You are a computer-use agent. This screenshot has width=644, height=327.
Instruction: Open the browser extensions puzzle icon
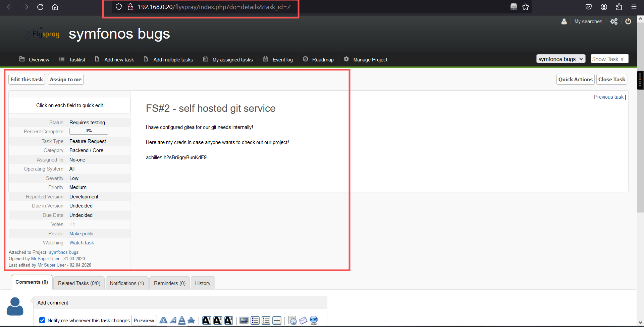(619, 7)
